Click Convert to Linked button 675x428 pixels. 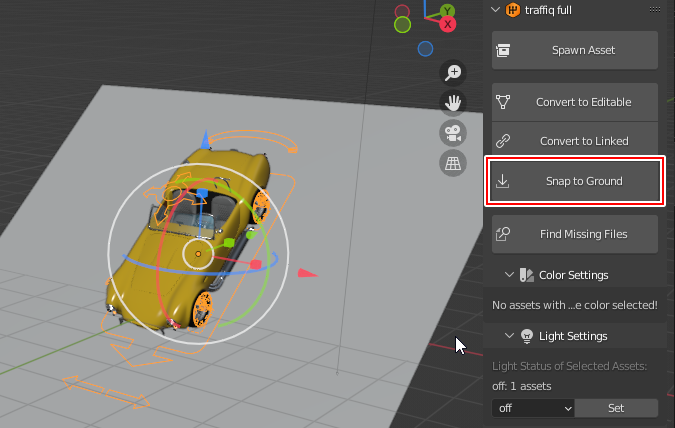pos(575,141)
